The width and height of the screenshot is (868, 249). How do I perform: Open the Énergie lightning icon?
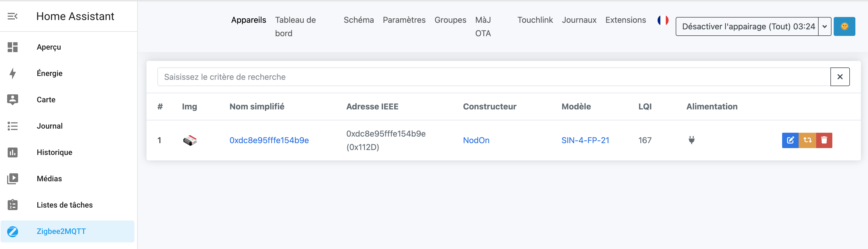coord(12,73)
